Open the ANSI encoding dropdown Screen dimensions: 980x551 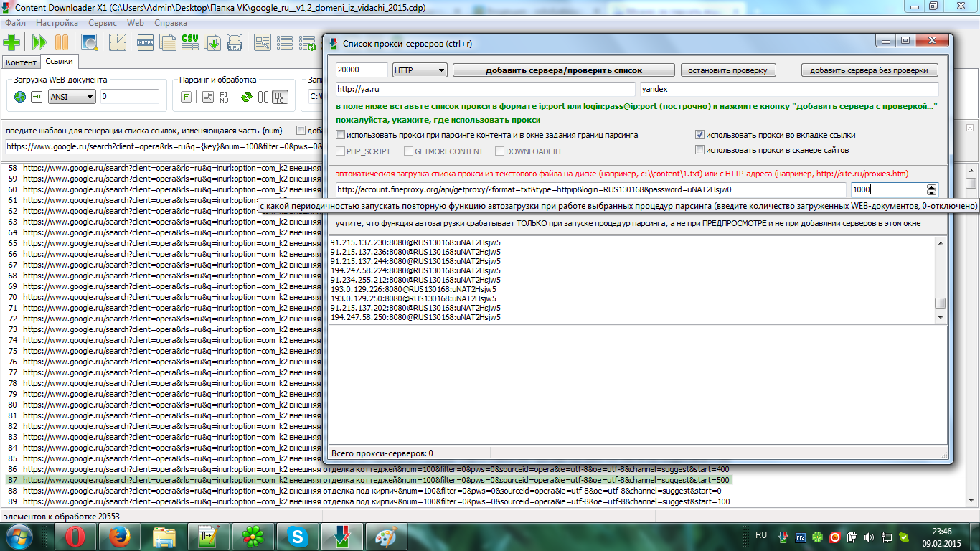tap(72, 97)
